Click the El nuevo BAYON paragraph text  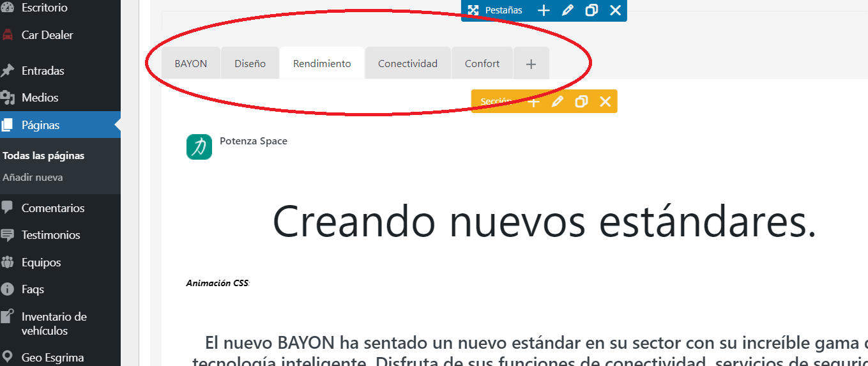coord(530,351)
